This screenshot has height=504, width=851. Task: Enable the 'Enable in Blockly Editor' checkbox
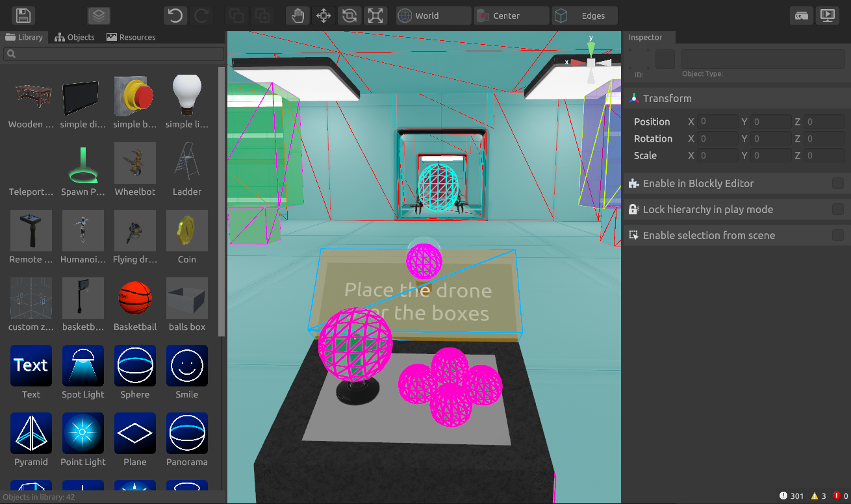838,184
